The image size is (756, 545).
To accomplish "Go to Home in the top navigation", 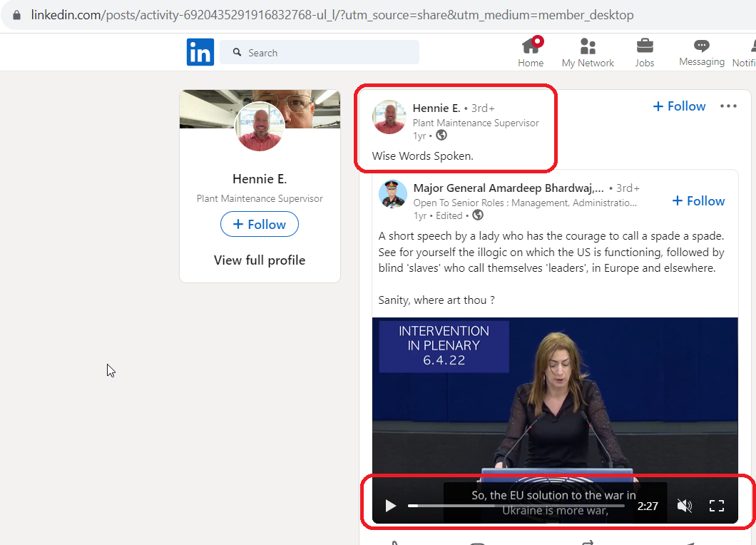I will [x=531, y=52].
